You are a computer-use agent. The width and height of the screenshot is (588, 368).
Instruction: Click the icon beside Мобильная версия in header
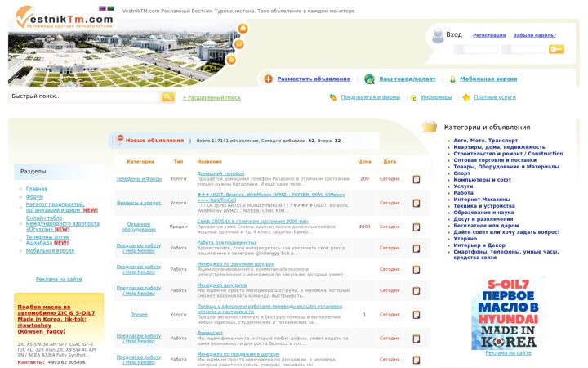pyautogui.click(x=452, y=79)
